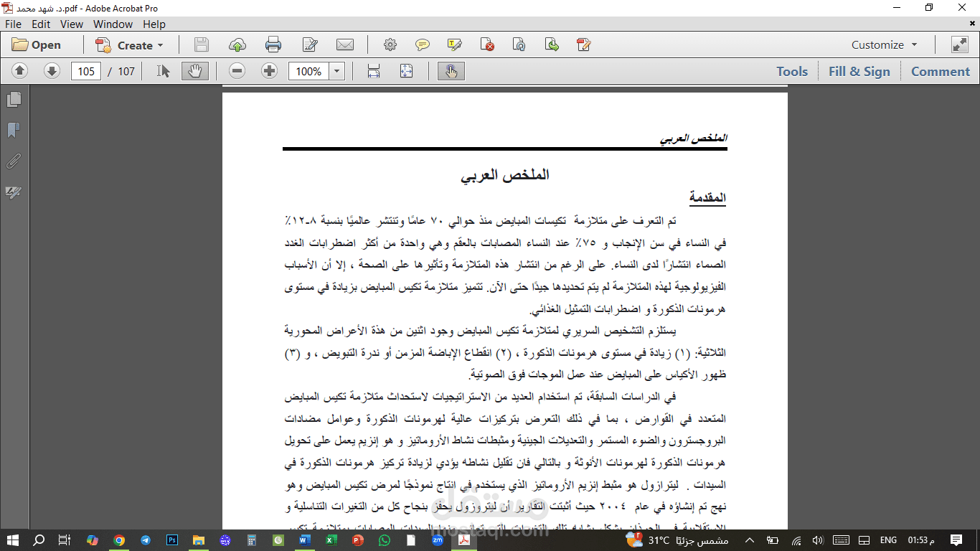
Task: Open the zoom level dropdown arrow
Action: [x=337, y=71]
